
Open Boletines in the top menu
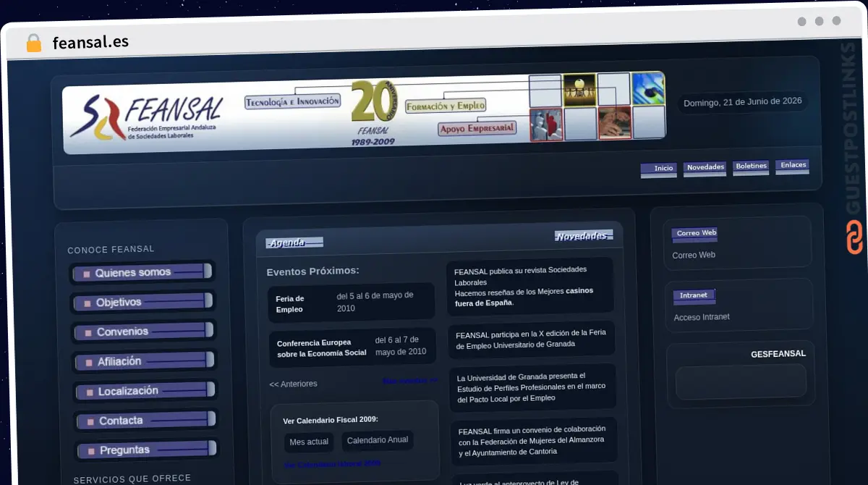point(751,166)
